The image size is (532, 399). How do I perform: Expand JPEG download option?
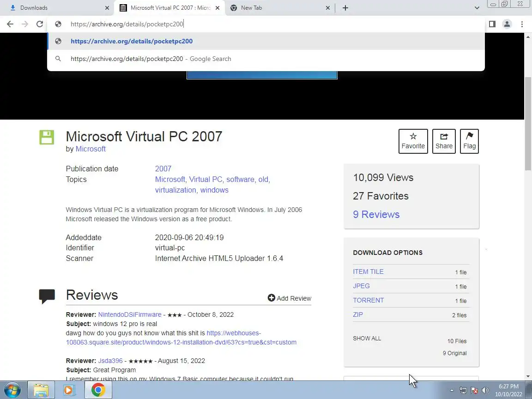click(x=361, y=286)
